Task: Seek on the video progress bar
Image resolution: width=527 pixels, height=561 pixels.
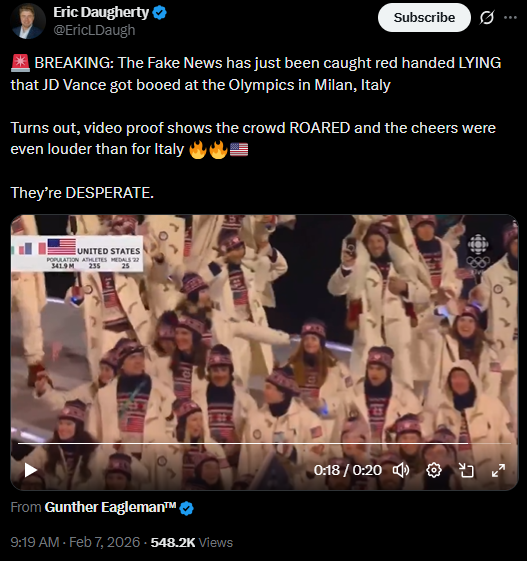Action: coord(264,443)
